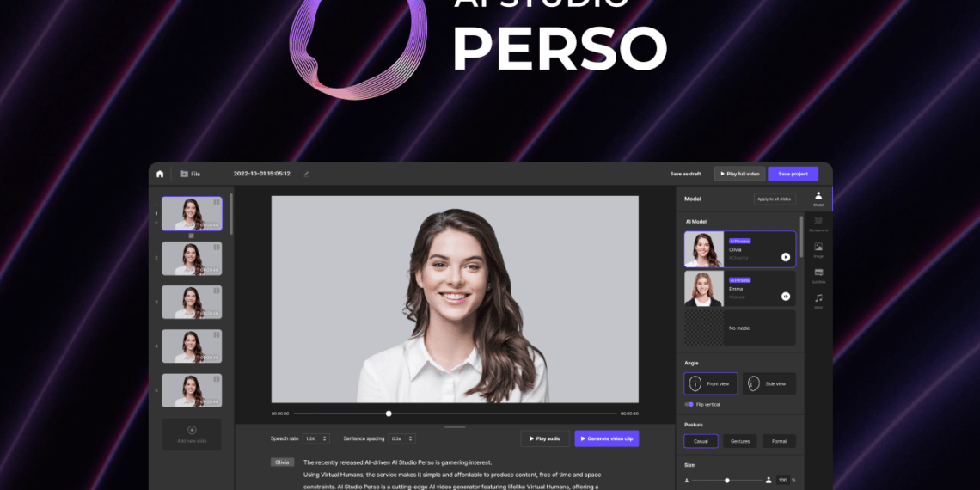Viewport: 980px width, 490px height.
Task: Move slide 1 up with chevron
Action: (156, 205)
